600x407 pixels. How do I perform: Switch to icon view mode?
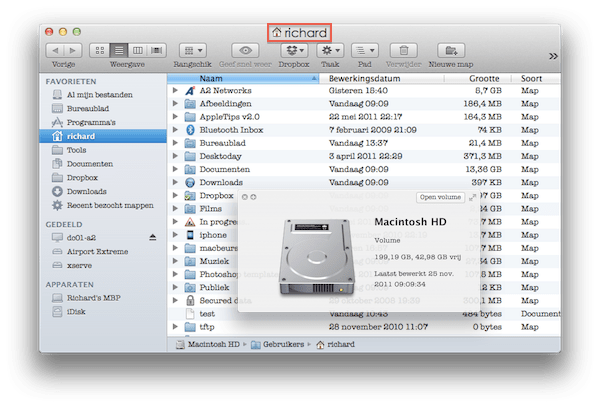click(100, 50)
